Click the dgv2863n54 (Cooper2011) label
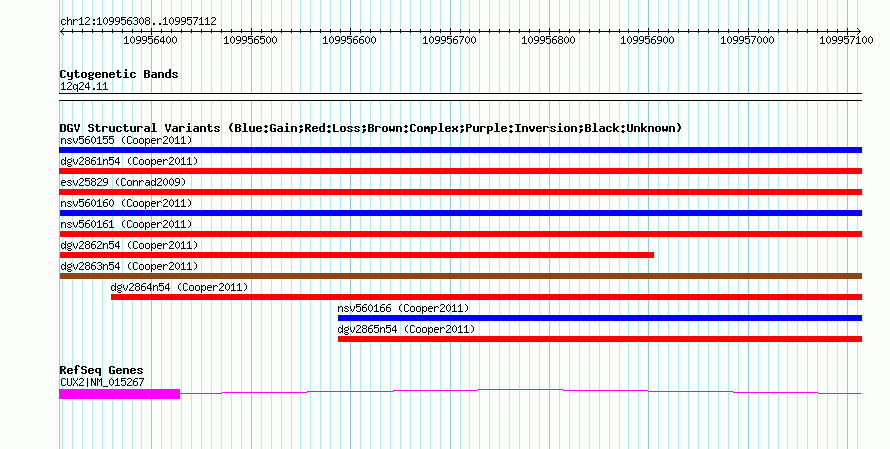 [x=129, y=266]
